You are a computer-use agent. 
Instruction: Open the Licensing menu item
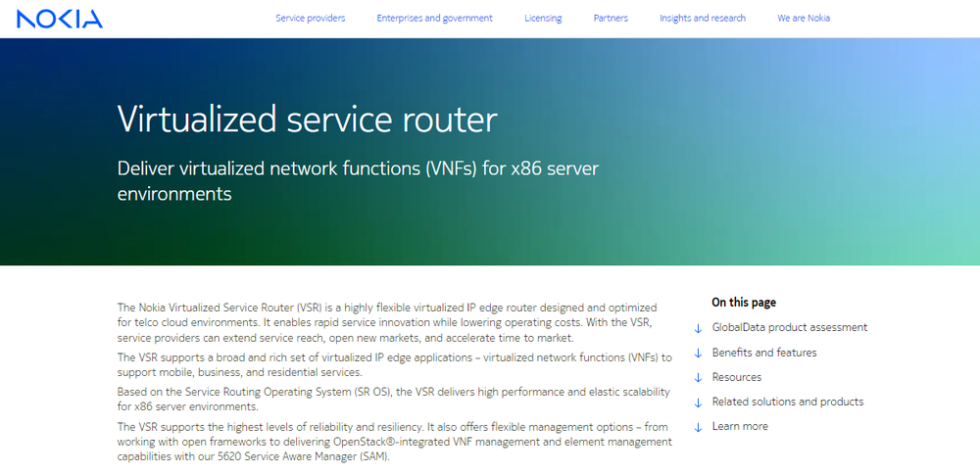point(543,18)
